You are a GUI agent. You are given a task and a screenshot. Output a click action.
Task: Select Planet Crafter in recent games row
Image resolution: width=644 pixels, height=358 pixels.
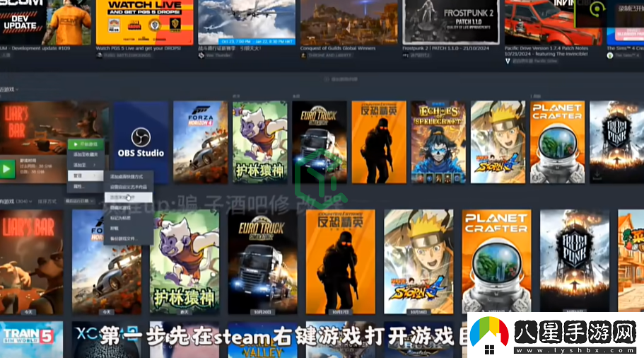(557, 142)
